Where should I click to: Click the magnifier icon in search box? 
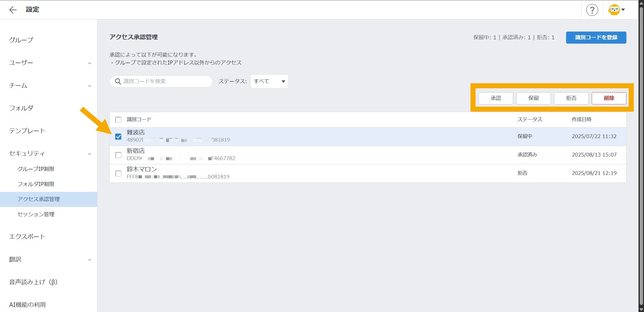(x=118, y=81)
